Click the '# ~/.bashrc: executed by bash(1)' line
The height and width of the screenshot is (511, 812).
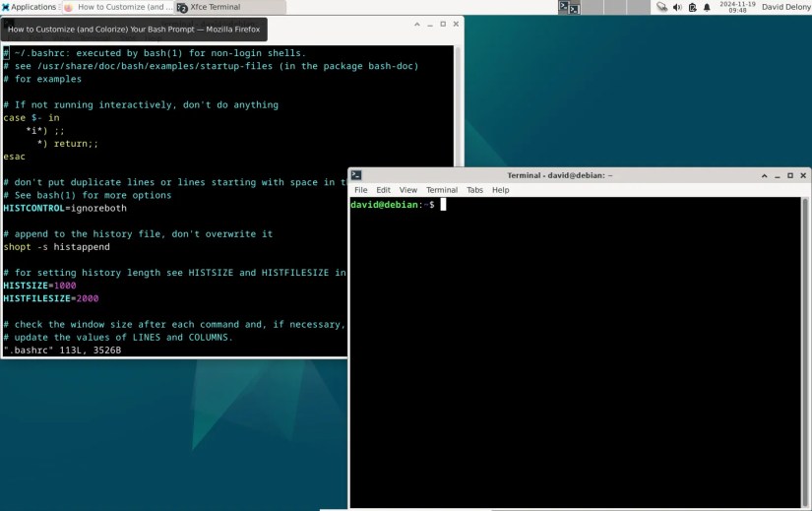point(155,53)
